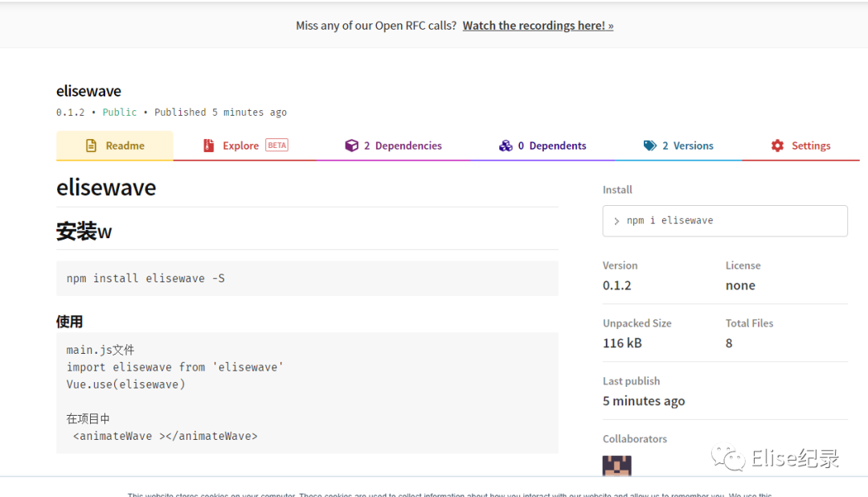The width and height of the screenshot is (868, 497).
Task: Open the collaborator avatar thumbnail
Action: click(x=616, y=466)
